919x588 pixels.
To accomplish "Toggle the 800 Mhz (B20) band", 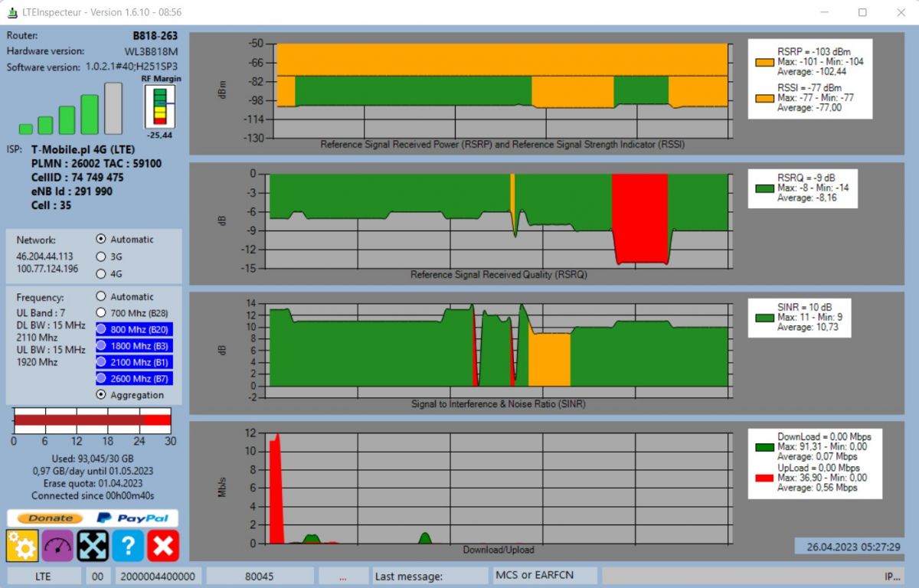I will click(134, 329).
